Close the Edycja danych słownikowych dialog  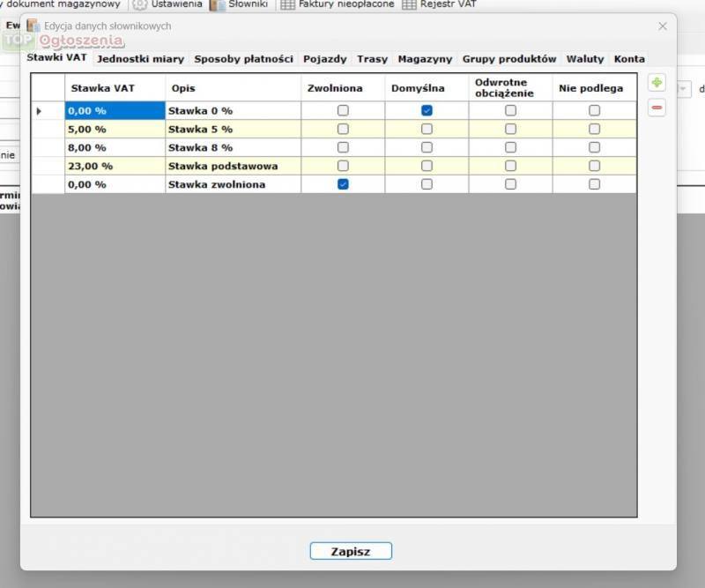(x=663, y=26)
